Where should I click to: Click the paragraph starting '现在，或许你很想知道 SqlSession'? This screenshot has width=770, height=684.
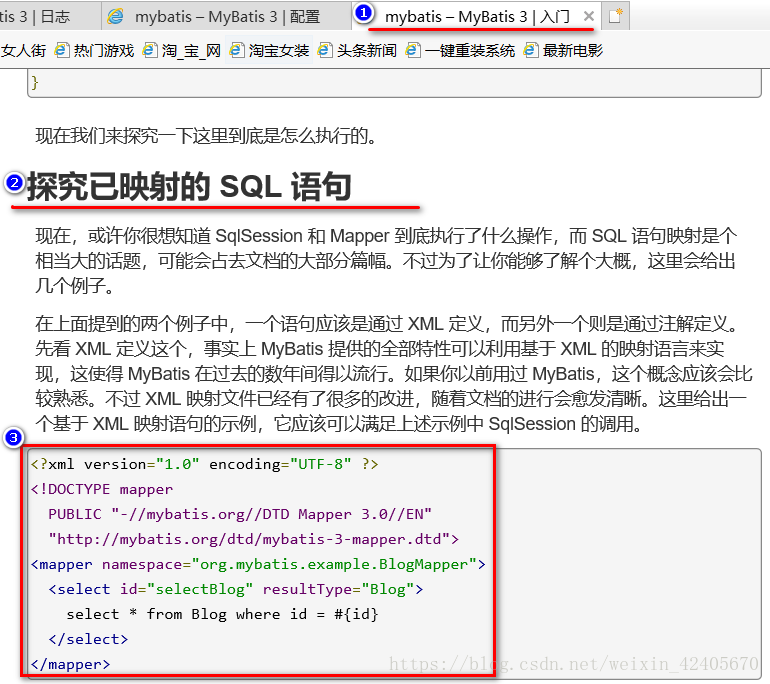point(386,261)
